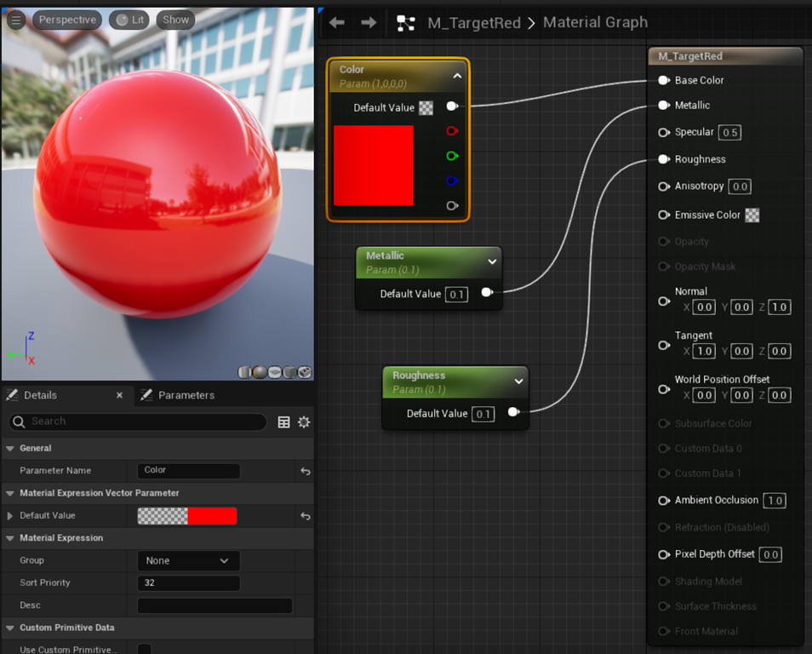Click the red color preview in Color node
The width and height of the screenshot is (812, 654).
point(374,165)
